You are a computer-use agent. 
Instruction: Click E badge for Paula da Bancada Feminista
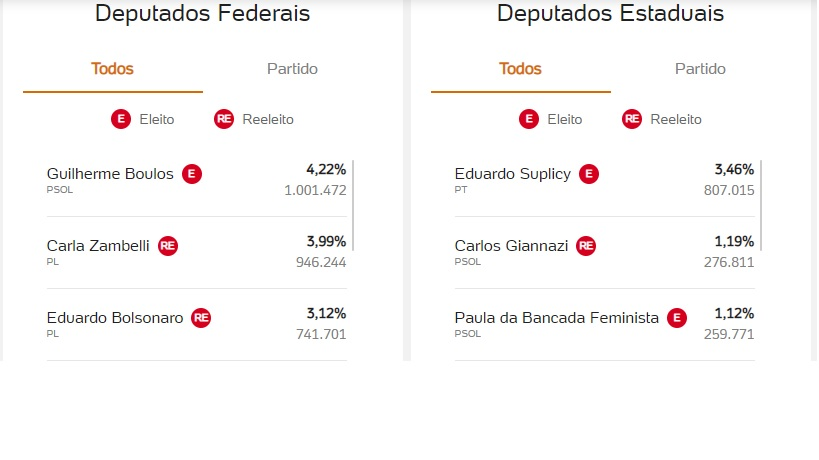tap(677, 318)
